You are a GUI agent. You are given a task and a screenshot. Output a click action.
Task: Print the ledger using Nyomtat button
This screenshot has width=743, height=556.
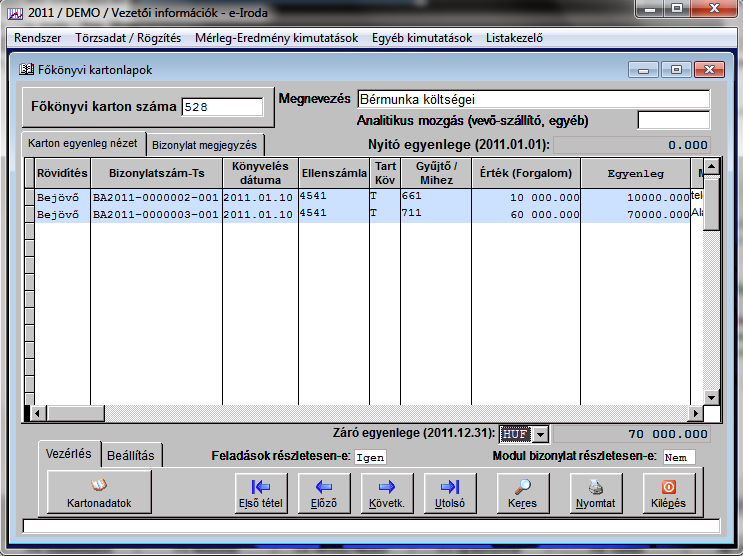pos(595,492)
